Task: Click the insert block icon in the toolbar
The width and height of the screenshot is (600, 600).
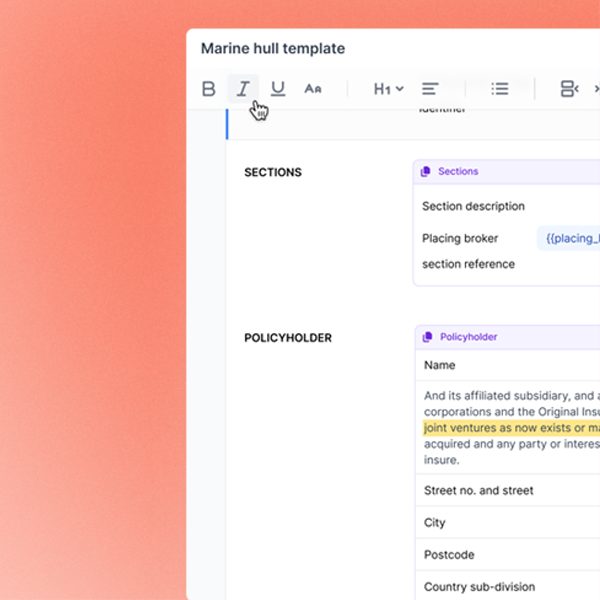Action: click(569, 89)
